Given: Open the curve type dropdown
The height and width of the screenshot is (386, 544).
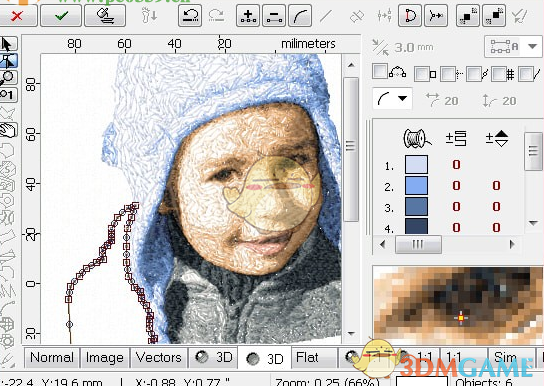Looking at the screenshot, I should pos(392,99).
